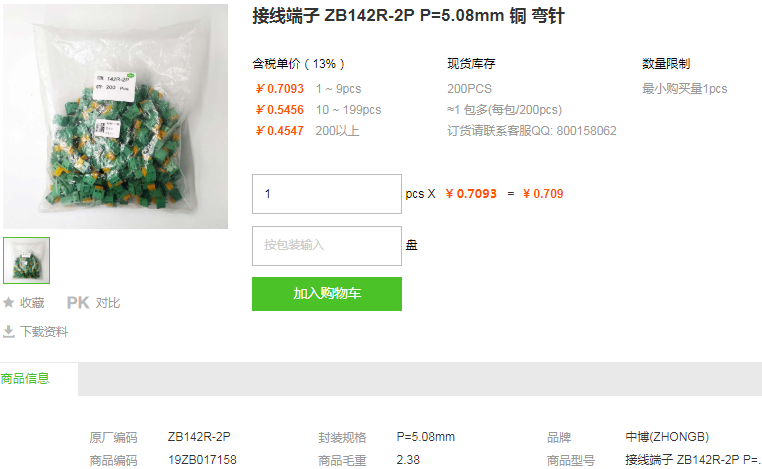Focus the quantity field showing 1
Screen dimensions: 762x469
[x=327, y=194]
